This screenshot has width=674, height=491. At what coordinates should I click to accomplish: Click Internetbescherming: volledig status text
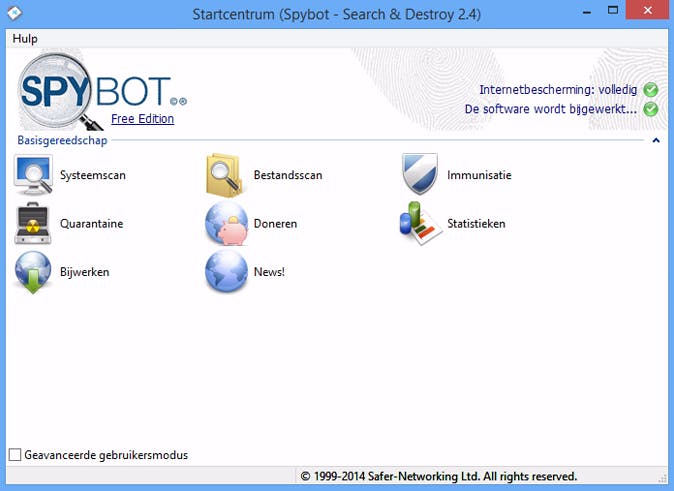558,90
